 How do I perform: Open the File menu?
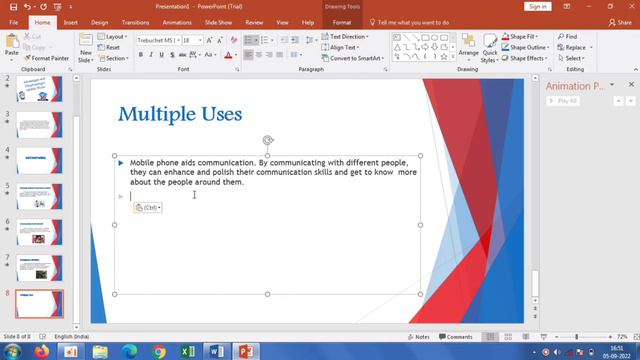14,22
